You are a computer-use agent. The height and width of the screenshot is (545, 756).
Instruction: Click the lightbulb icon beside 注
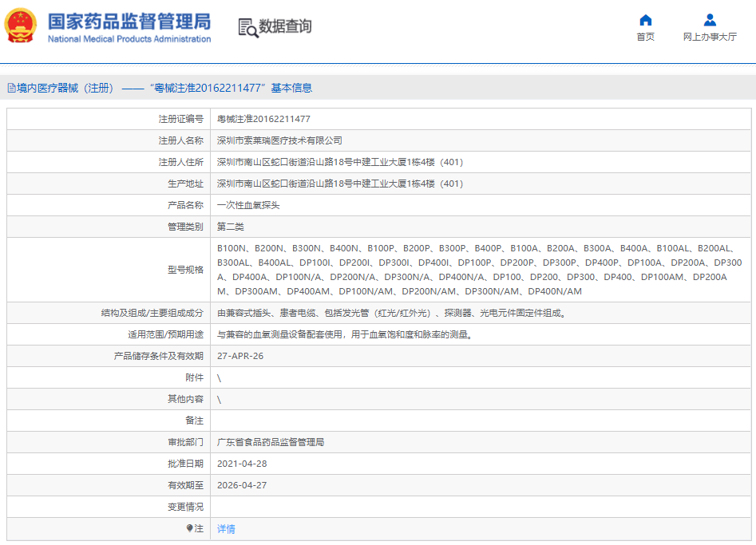coord(189,528)
